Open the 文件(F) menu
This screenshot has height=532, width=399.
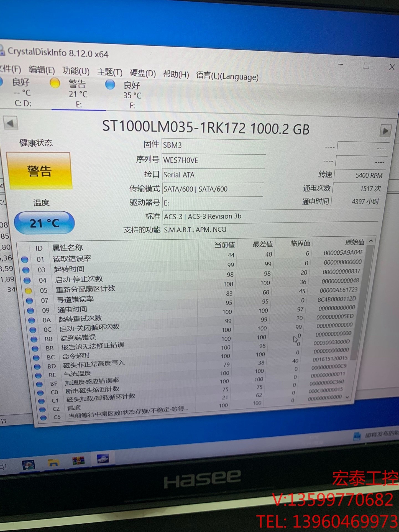10,69
